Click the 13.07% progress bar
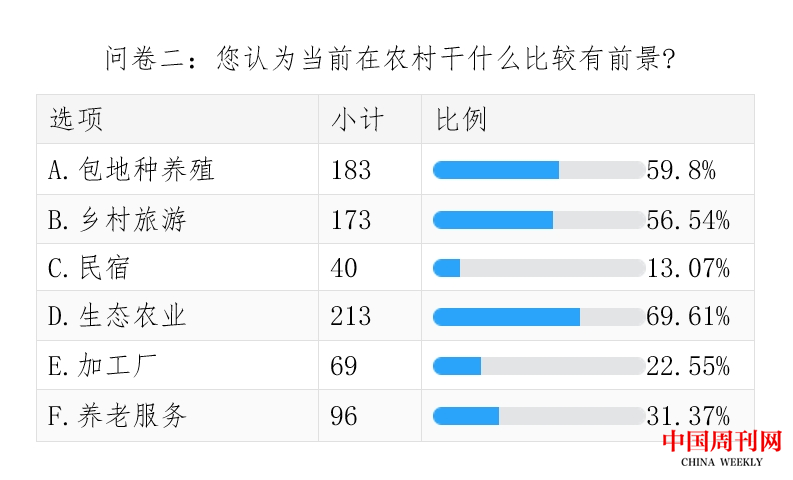 point(538,268)
